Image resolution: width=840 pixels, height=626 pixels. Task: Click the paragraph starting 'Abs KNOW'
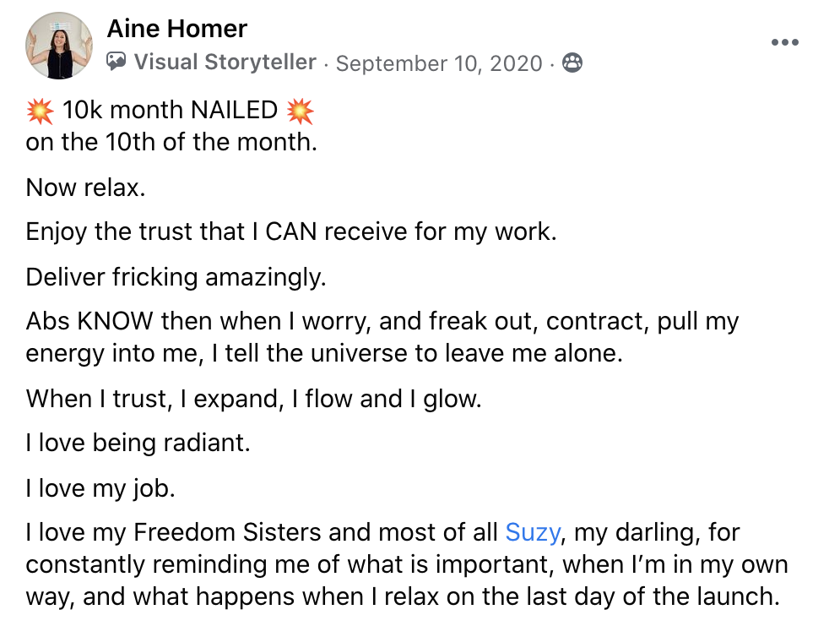click(x=382, y=338)
